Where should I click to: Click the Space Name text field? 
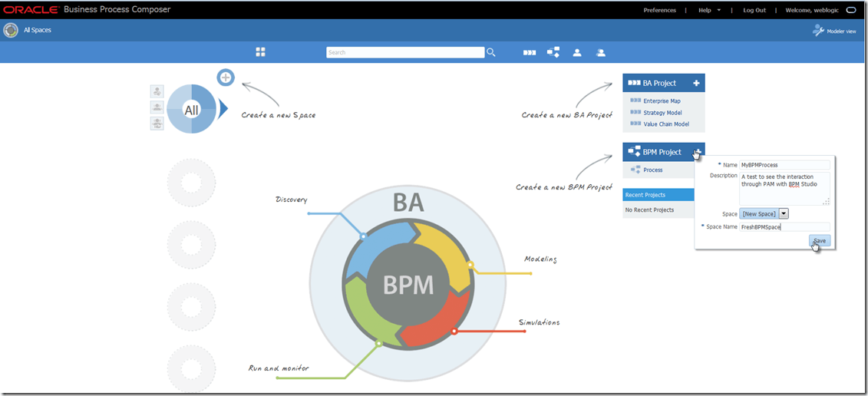(x=784, y=227)
